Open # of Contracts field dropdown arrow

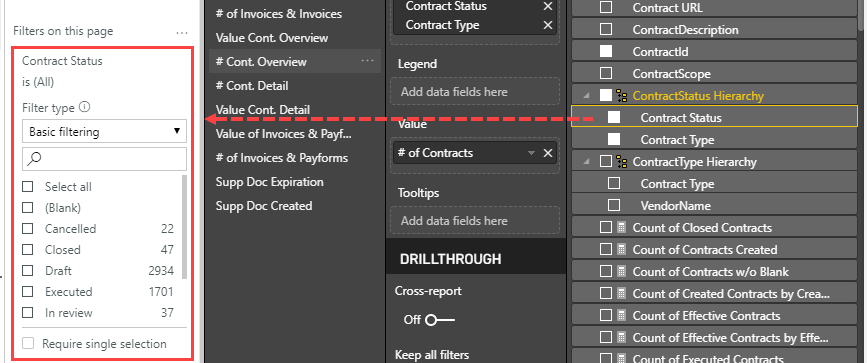coord(531,153)
